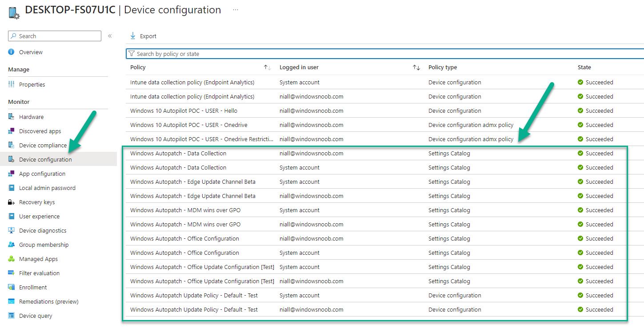Click the App configuration icon
Image resolution: width=644 pixels, height=336 pixels.
12,174
